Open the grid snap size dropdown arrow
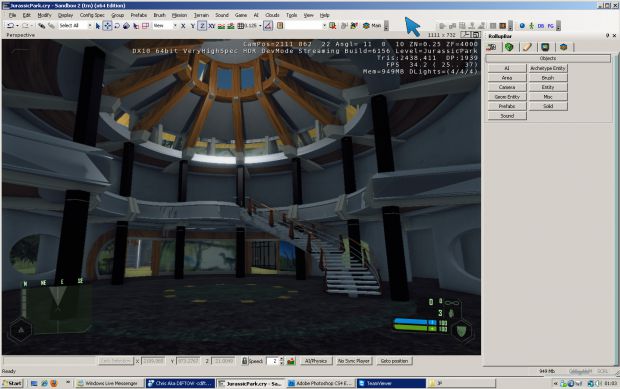The height and width of the screenshot is (389, 620). click(260, 26)
